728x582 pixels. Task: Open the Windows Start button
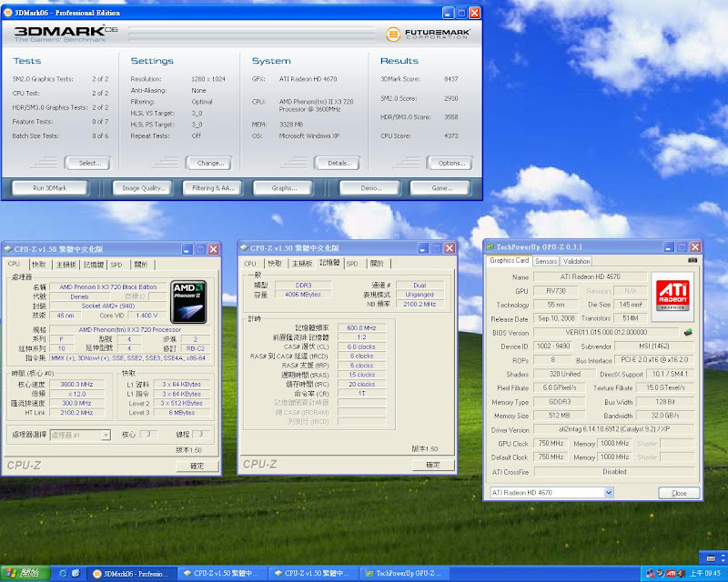click(x=24, y=574)
